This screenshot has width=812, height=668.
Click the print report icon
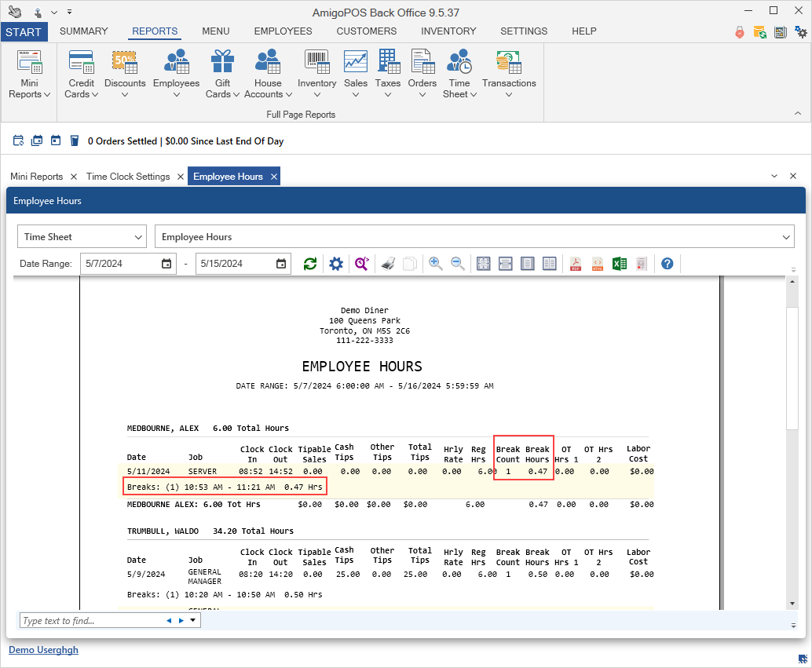[x=388, y=264]
